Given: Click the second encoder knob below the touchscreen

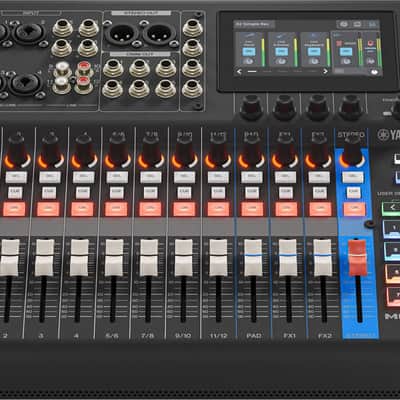Looking at the screenshot, I should 284,107.
